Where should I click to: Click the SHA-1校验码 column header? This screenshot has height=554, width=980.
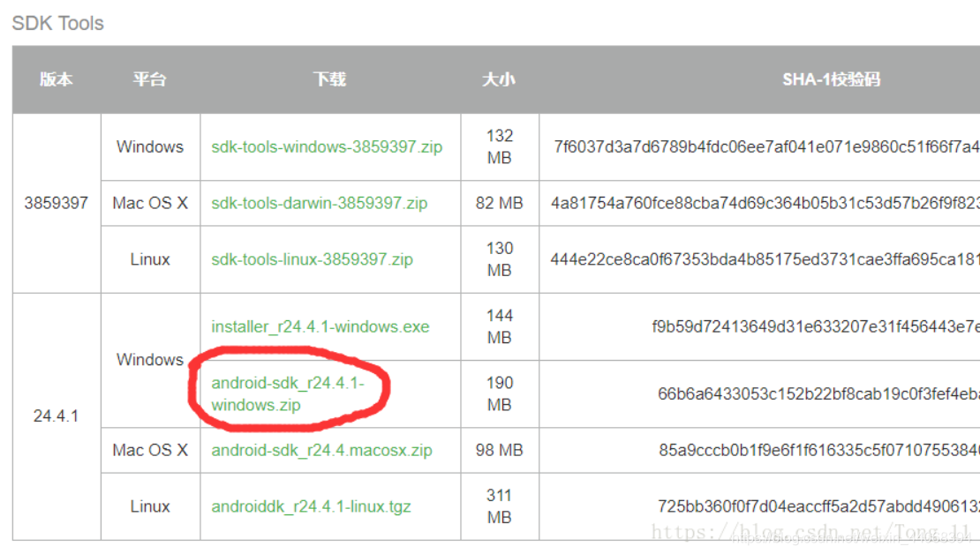tap(832, 79)
